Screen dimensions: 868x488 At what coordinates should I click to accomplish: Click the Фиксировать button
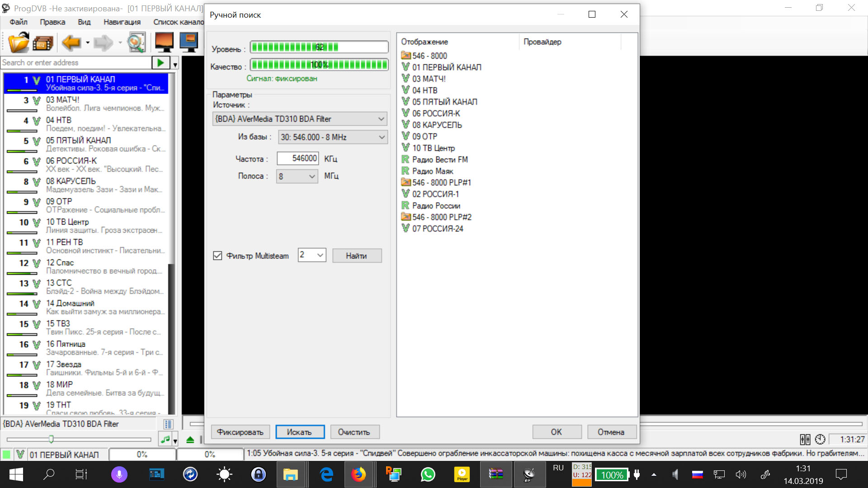(240, 432)
